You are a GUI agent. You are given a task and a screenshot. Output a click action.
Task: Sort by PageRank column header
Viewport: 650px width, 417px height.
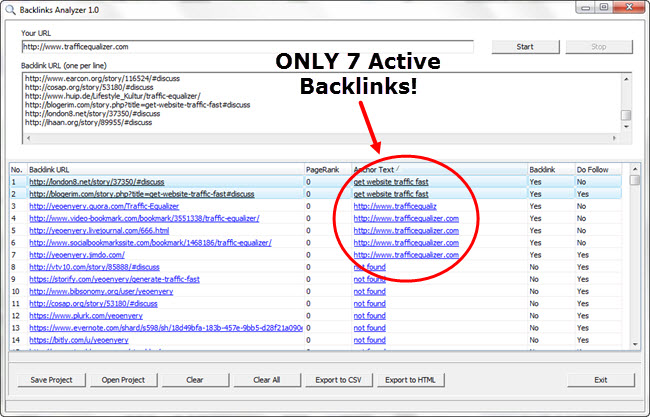pyautogui.click(x=325, y=171)
